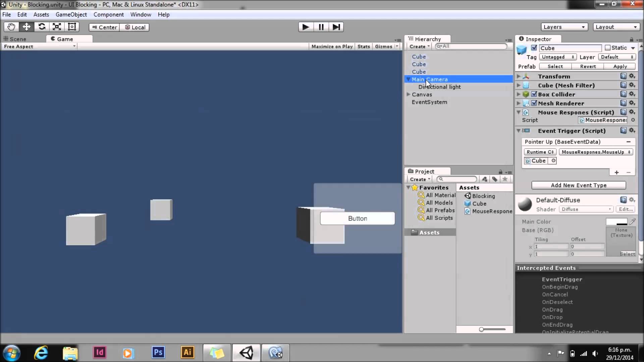
Task: Open Default-Diffuse material help icon
Action: pyautogui.click(x=623, y=200)
